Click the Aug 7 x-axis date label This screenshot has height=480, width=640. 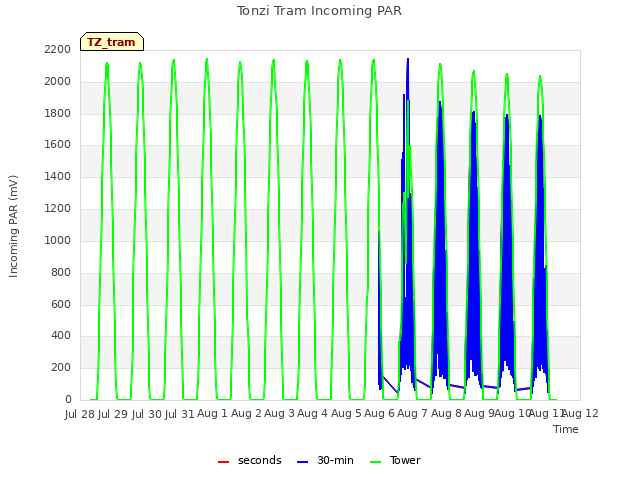point(412,413)
